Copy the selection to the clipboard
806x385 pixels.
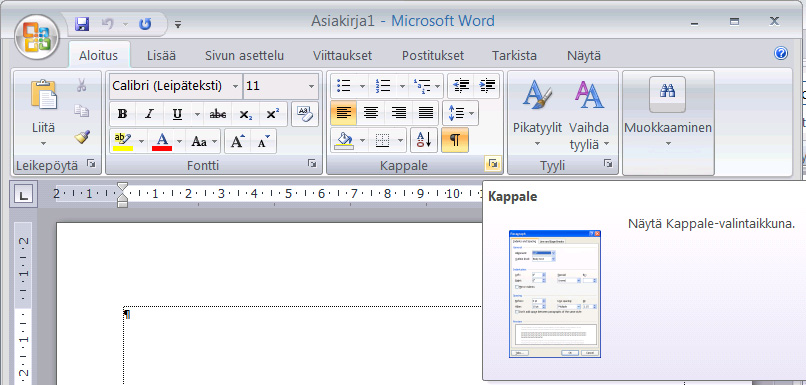[x=81, y=111]
